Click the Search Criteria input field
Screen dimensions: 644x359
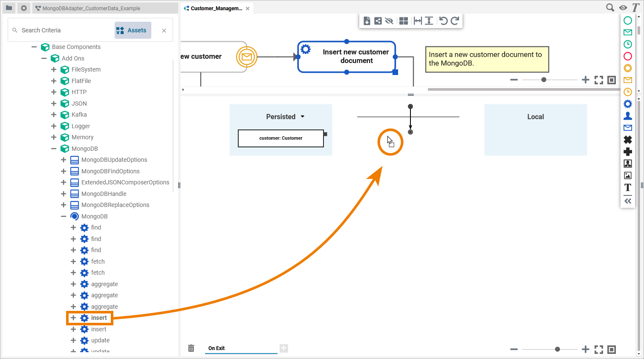[64, 30]
